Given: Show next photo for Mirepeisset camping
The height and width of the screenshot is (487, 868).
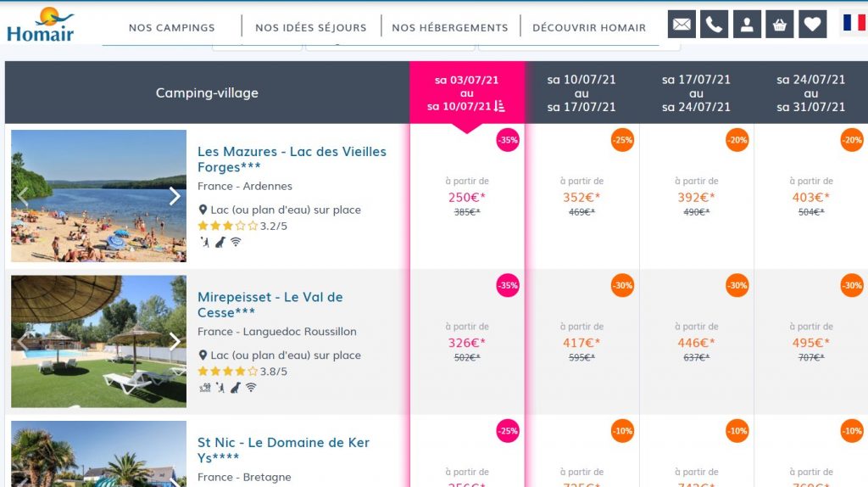Looking at the screenshot, I should pos(175,341).
